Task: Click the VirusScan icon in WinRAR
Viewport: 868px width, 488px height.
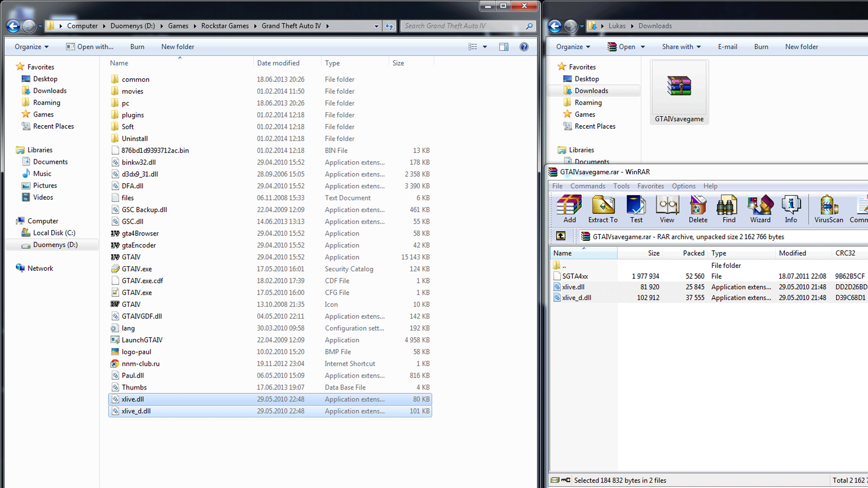Action: 829,209
